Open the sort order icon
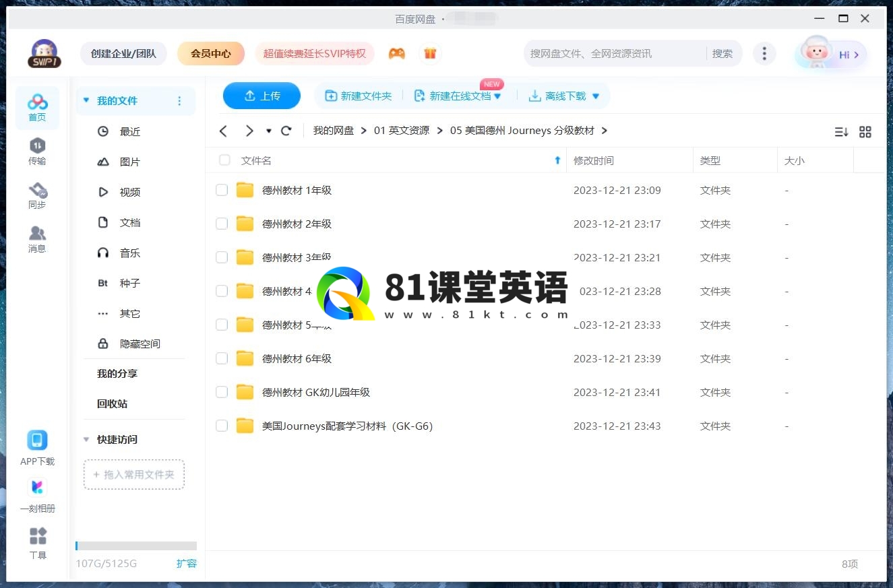Image resolution: width=893 pixels, height=588 pixels. point(841,132)
